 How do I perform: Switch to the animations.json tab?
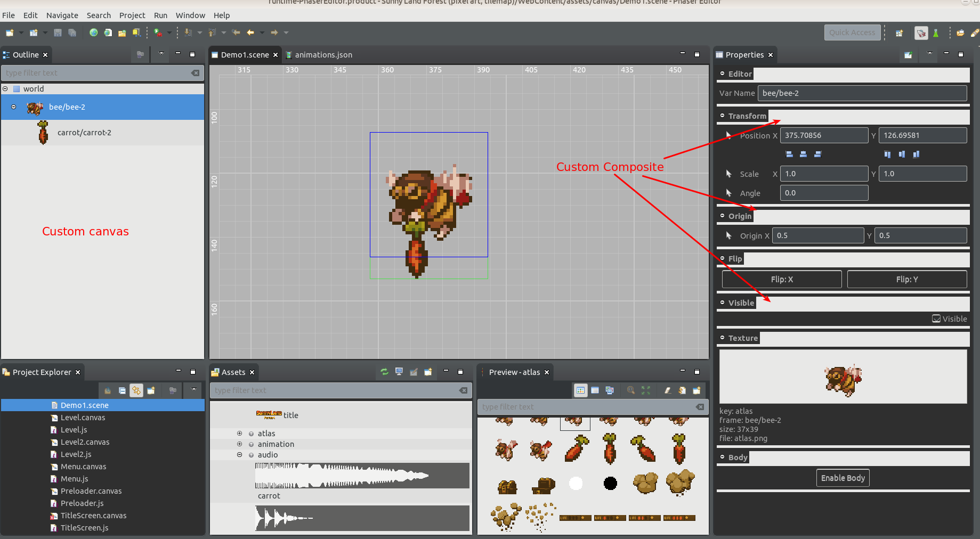click(x=323, y=55)
